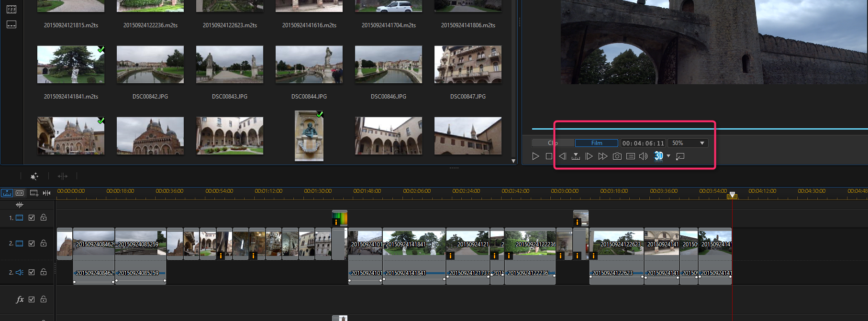Click the fit-timeline-to-view icon

pos(46,193)
